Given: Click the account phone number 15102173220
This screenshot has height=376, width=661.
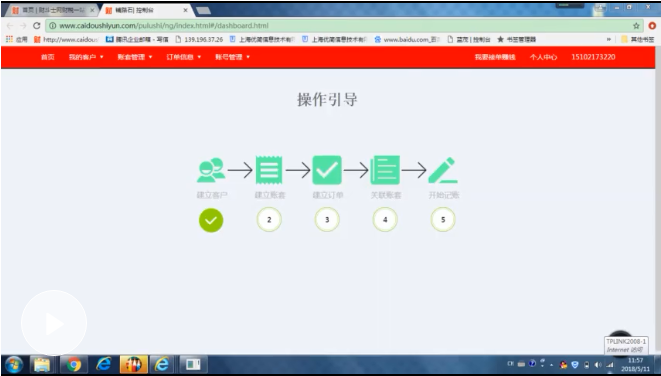Looking at the screenshot, I should click(593, 57).
